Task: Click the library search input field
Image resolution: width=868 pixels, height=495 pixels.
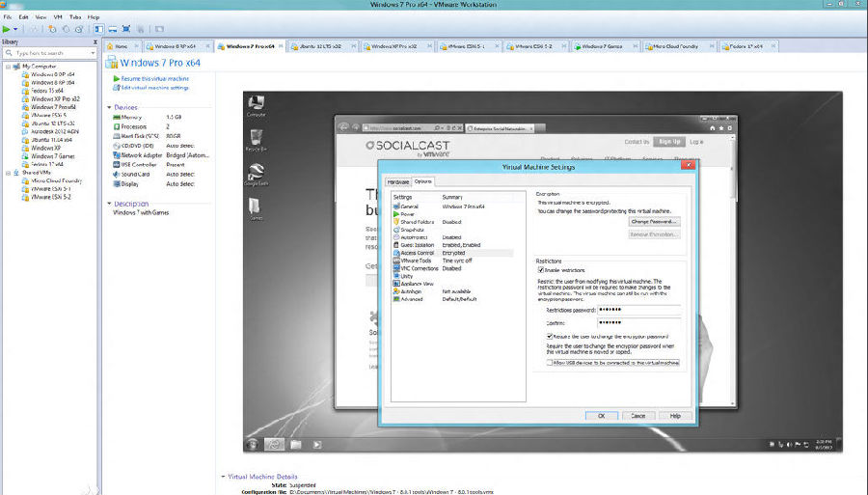Action: point(49,53)
